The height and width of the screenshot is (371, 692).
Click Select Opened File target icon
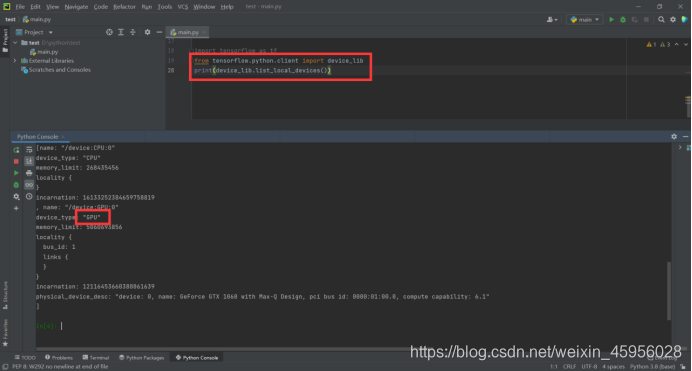click(x=109, y=32)
